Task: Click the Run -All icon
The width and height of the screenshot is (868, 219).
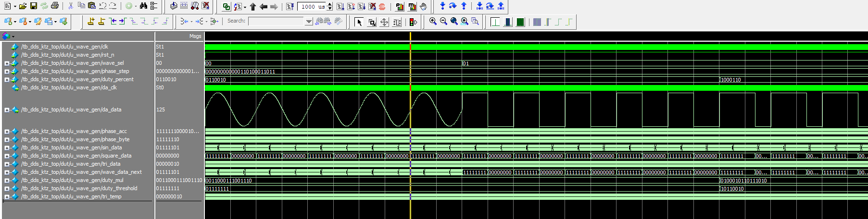Action: point(362,7)
